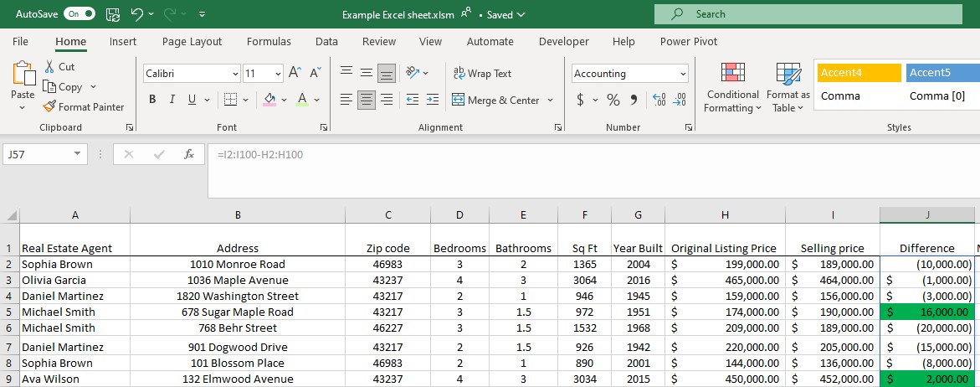Open the Formulas ribbon tab
The image size is (980, 387).
(x=269, y=41)
